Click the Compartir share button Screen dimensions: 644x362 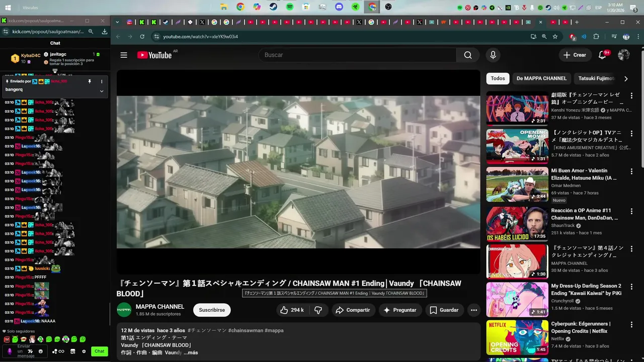(x=353, y=310)
